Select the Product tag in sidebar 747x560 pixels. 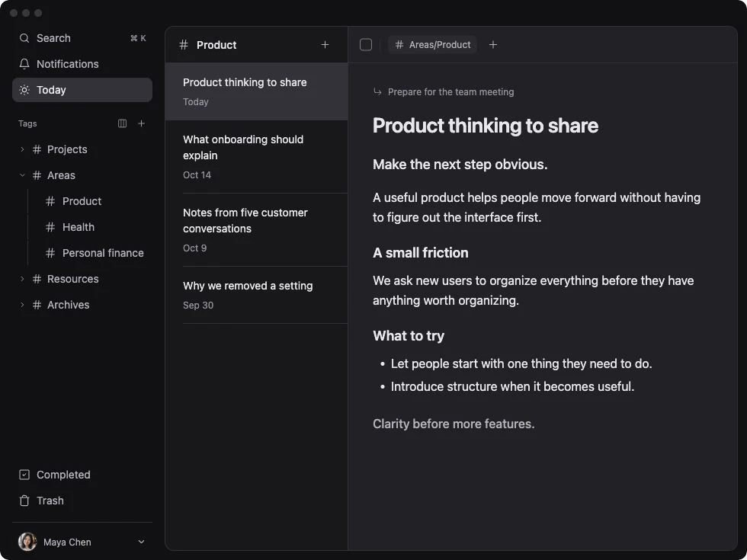click(82, 201)
